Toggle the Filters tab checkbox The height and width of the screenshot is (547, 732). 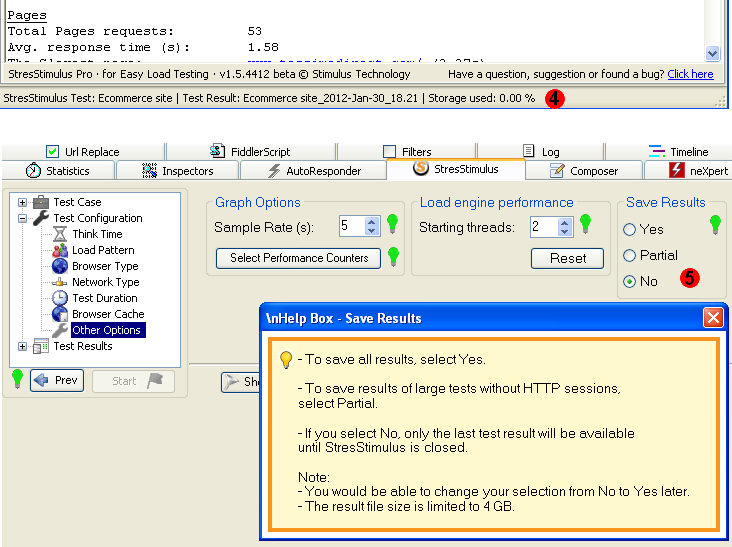[389, 152]
